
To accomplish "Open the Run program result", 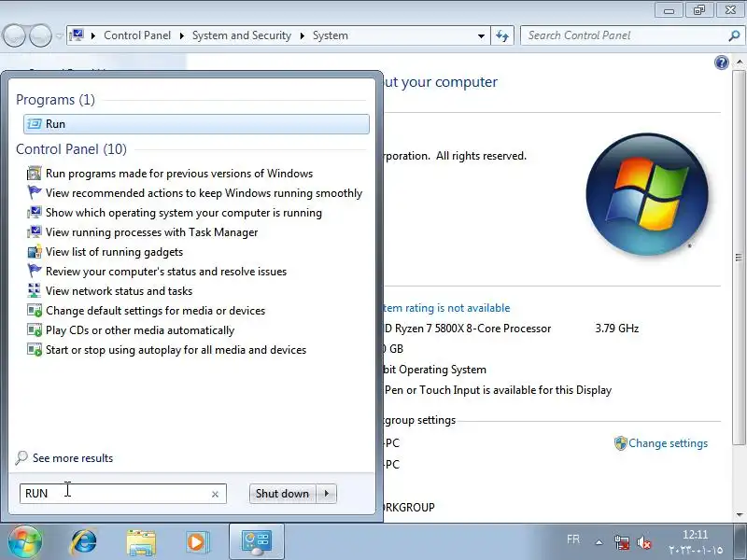I will tap(196, 124).
